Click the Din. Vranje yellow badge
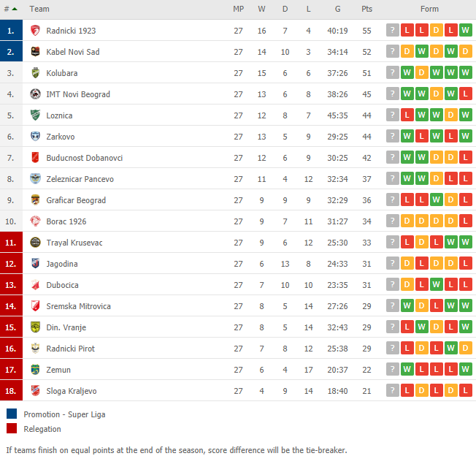 click(35, 327)
